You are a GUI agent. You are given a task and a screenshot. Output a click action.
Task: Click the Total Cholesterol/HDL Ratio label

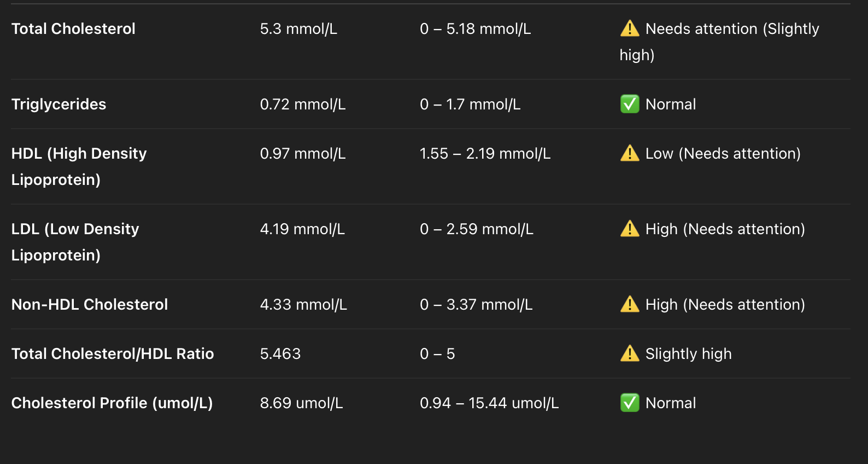pos(113,353)
